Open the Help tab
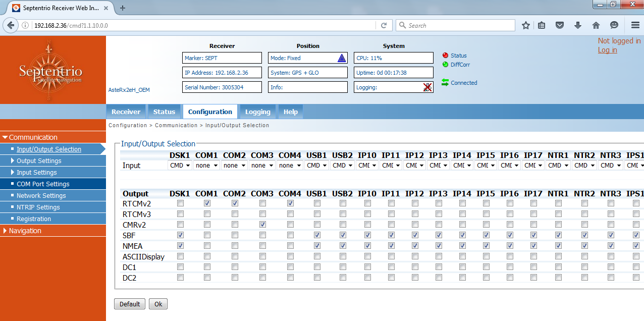Viewport: 644px width, 321px height. pyautogui.click(x=290, y=112)
